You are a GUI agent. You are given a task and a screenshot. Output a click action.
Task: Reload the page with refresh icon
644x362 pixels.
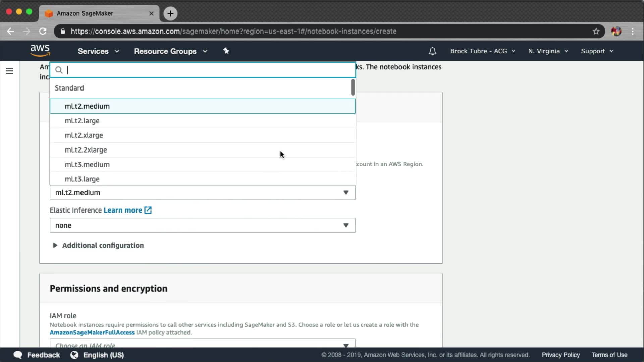point(43,31)
